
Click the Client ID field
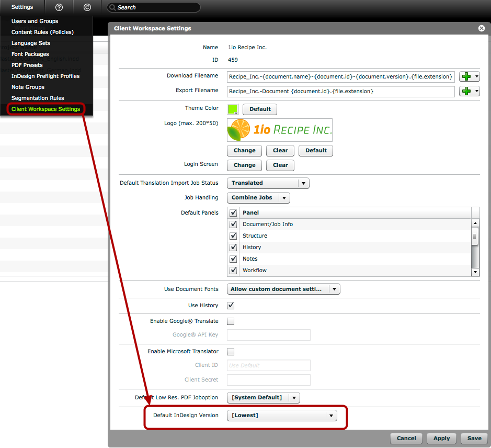[269, 365]
